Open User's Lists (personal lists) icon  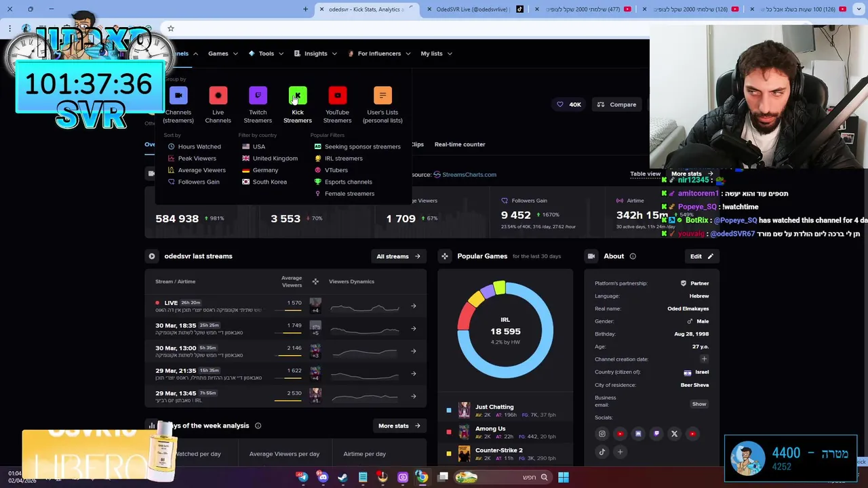coord(382,96)
